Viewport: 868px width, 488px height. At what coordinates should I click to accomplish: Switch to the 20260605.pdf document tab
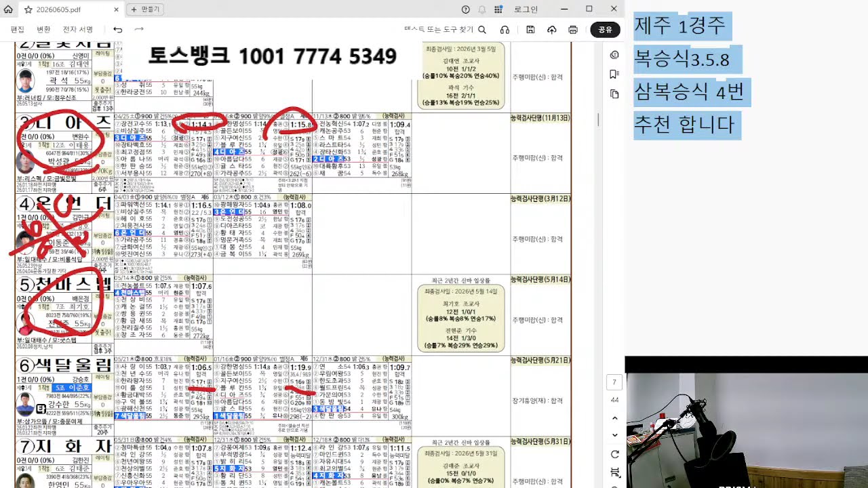coord(71,9)
